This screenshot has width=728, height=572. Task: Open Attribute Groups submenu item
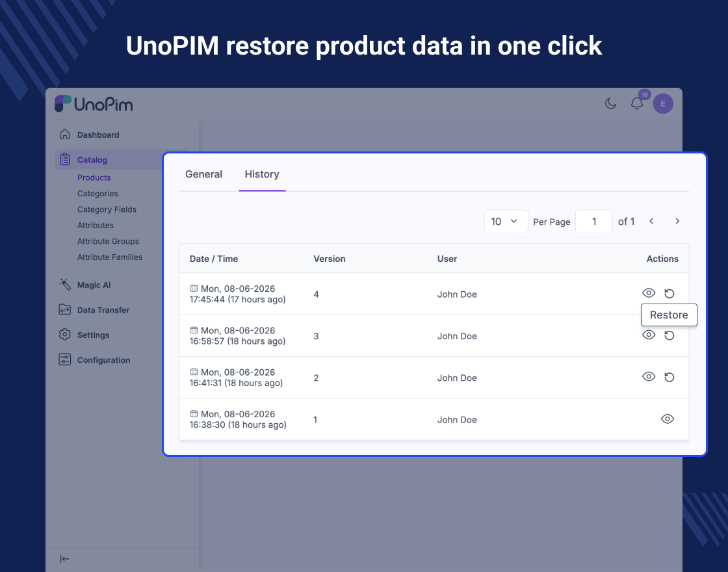108,241
